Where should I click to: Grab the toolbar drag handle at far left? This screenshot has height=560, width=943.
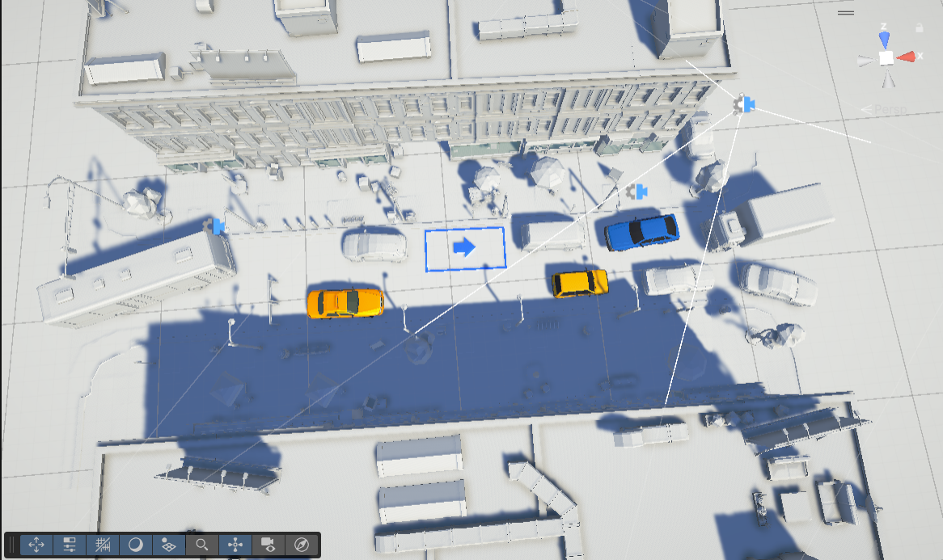[x=11, y=545]
